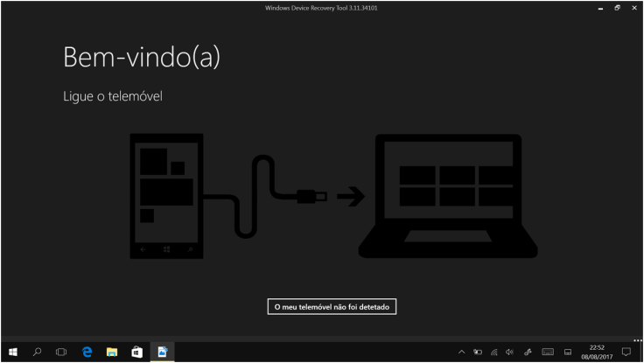Open Microsoft Store from the taskbar
Viewport: 644px width, 363px height.
pos(137,352)
